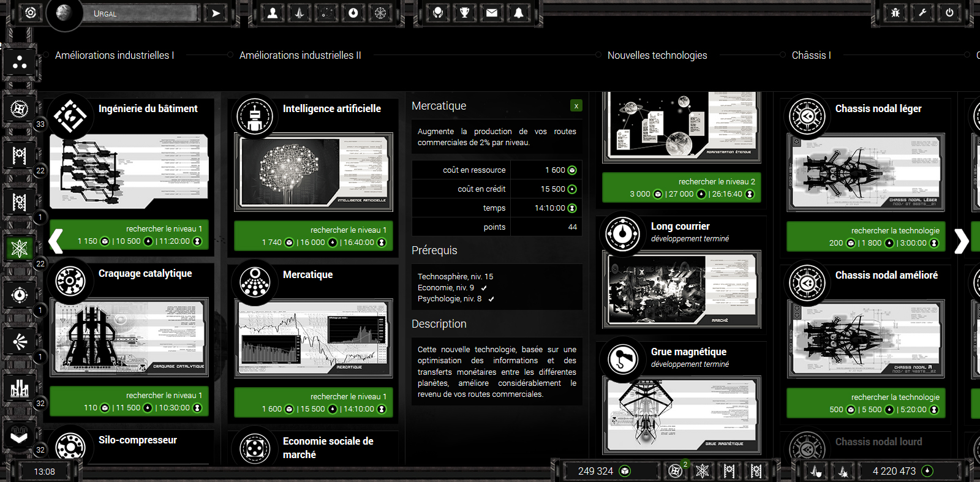Click the Mercatique round card icon
Viewport: 980px width, 482px height.
[x=255, y=283]
